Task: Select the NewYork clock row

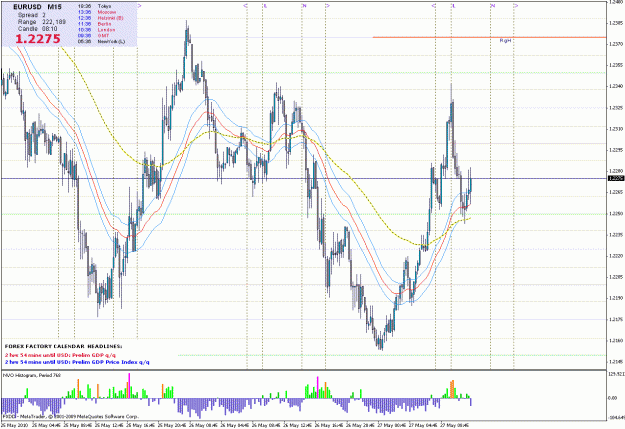Action: (x=101, y=41)
